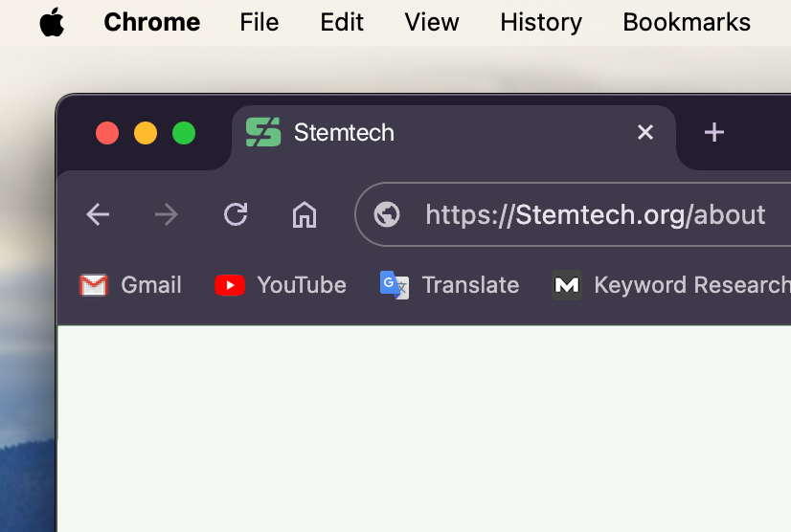Close the Stemtech tab
791x532 pixels.
(x=645, y=132)
